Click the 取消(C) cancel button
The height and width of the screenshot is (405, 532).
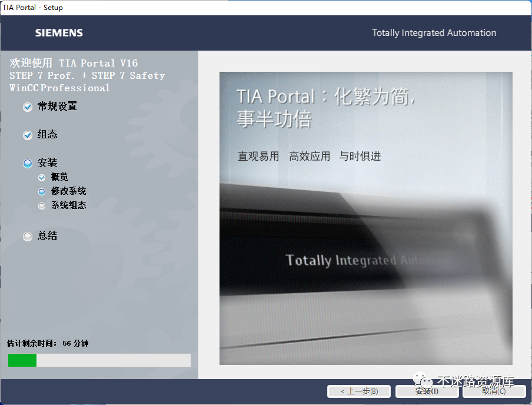point(494,391)
